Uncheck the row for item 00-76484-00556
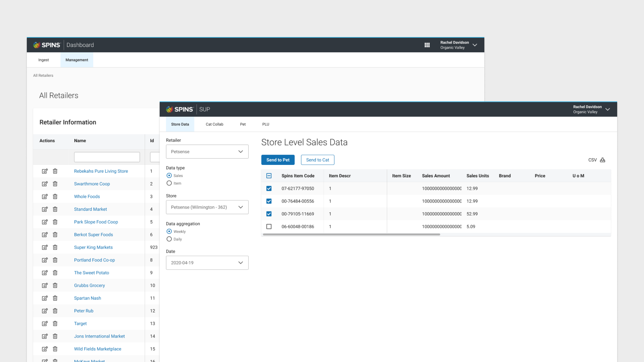644x362 pixels. coord(269,201)
